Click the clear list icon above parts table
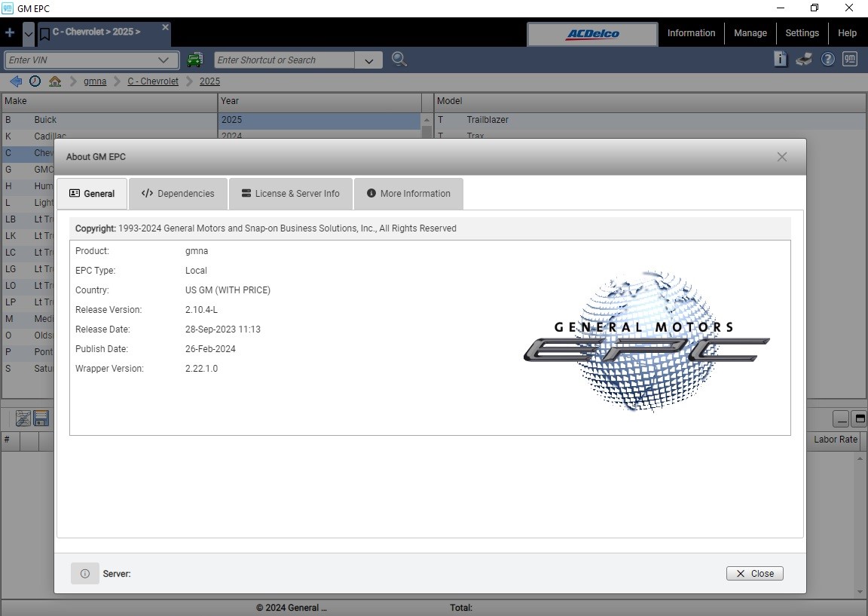The width and height of the screenshot is (868, 616). (23, 418)
